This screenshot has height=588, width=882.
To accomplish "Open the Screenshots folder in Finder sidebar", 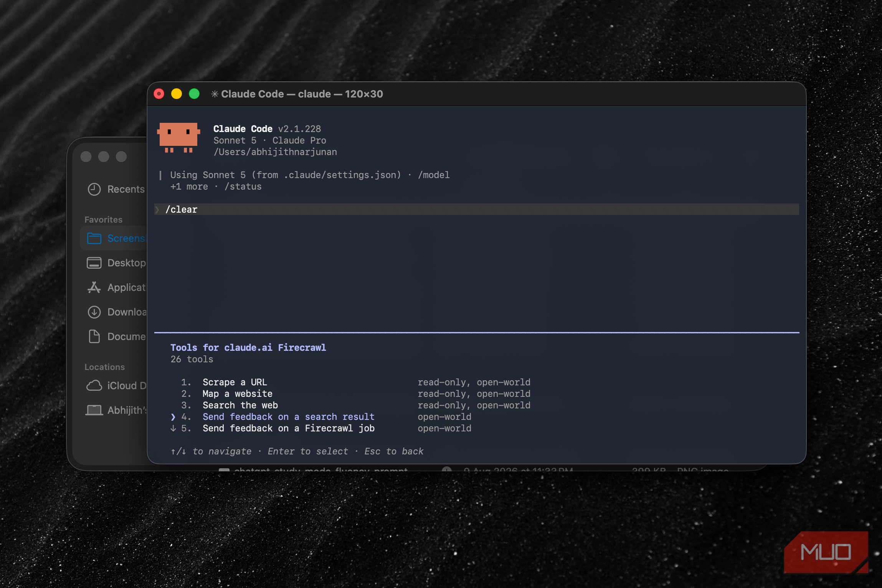I will (114, 238).
